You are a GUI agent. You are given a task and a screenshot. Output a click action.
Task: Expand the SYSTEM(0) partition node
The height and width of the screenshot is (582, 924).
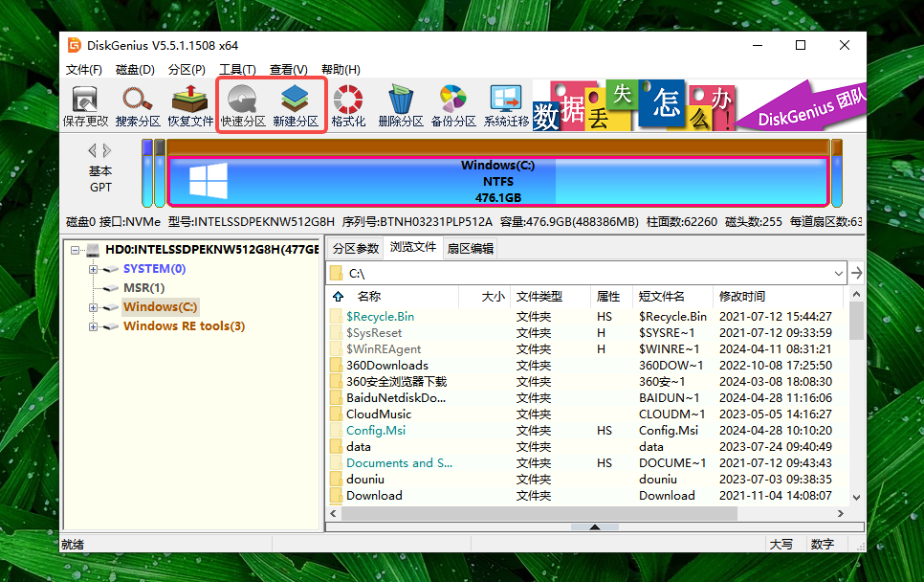[93, 269]
